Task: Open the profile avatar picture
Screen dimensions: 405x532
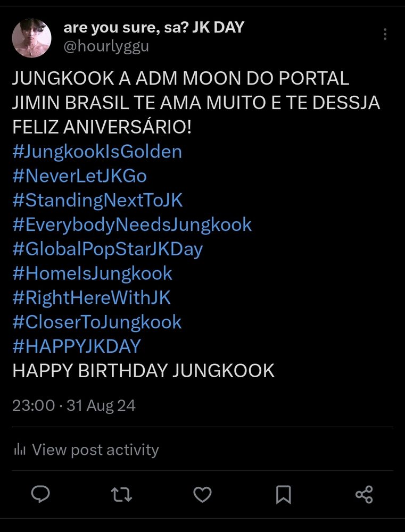Action: coord(31,38)
